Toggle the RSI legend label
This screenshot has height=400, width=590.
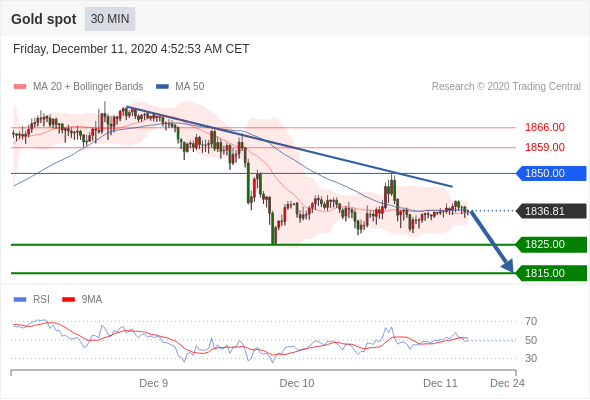click(x=41, y=300)
